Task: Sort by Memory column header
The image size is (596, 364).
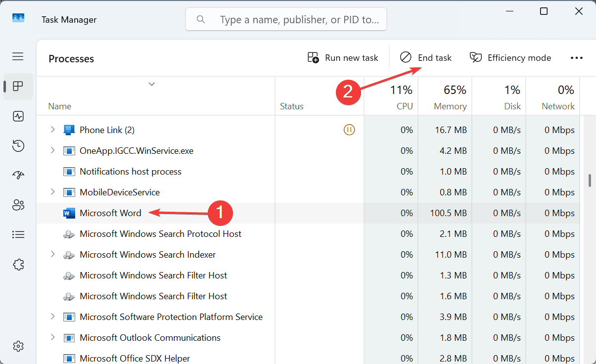Action: pos(445,96)
